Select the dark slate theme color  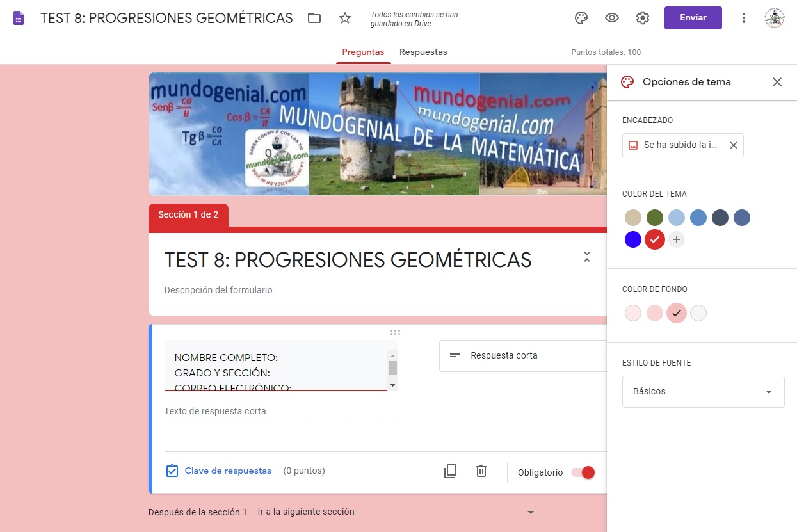click(720, 218)
